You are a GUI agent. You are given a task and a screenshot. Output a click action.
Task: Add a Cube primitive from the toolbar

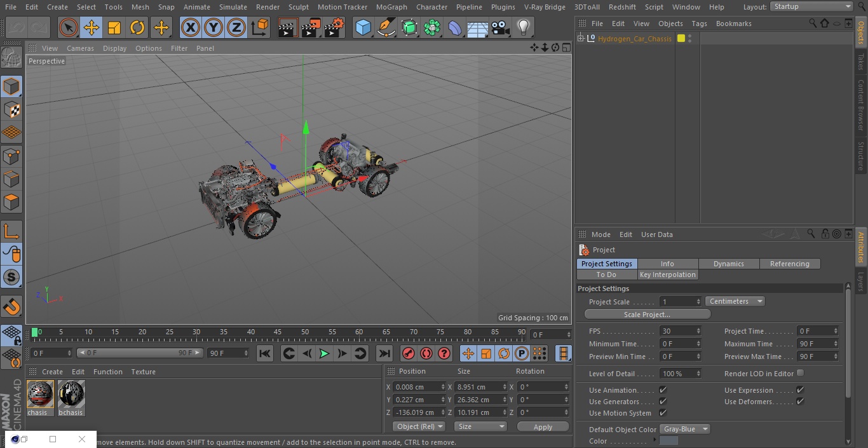[363, 28]
